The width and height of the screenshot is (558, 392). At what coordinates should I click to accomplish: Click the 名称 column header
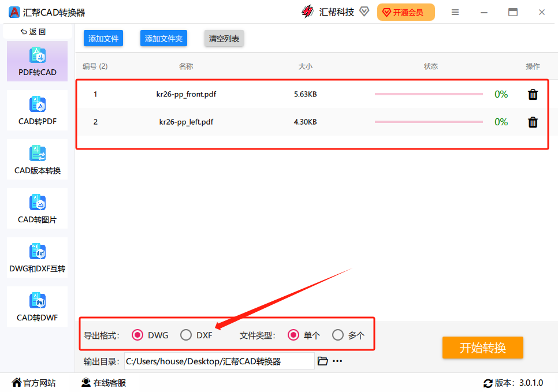(x=186, y=66)
